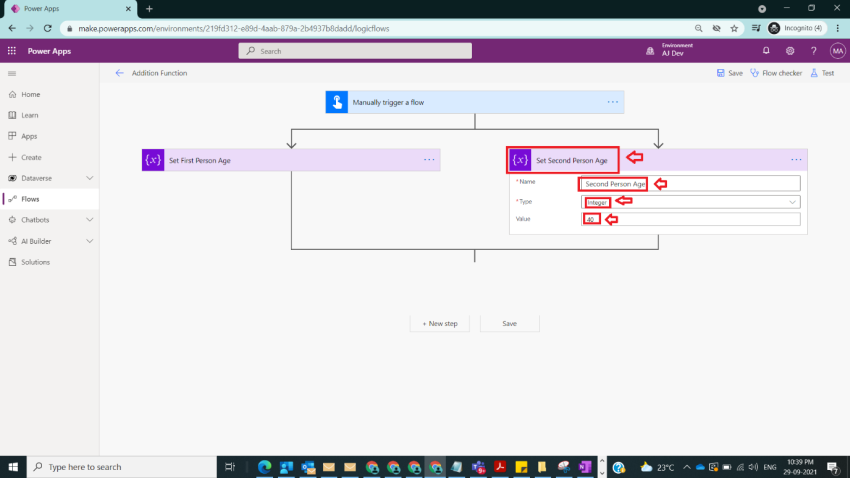The image size is (850, 478).
Task: Open the Type dropdown showing Integer
Action: pyautogui.click(x=690, y=202)
